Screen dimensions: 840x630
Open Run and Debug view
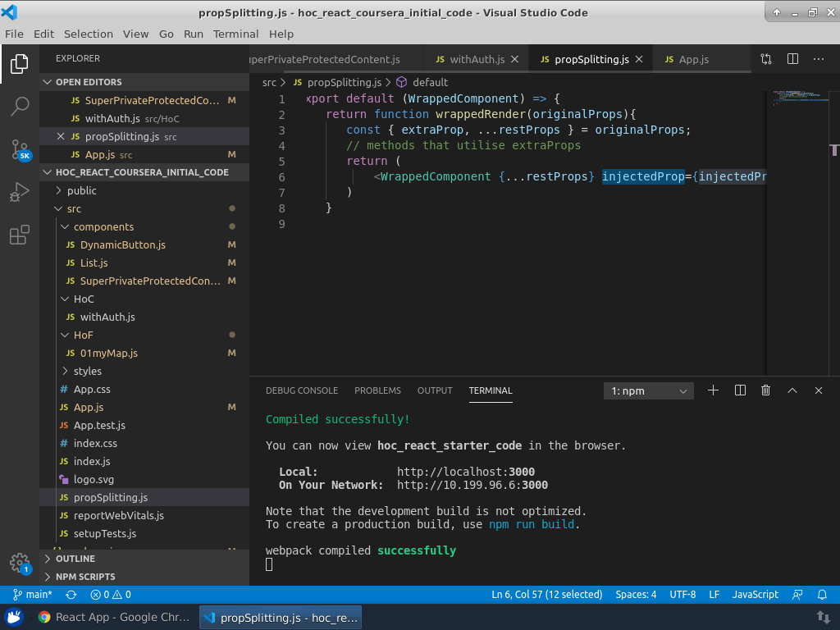(20, 193)
